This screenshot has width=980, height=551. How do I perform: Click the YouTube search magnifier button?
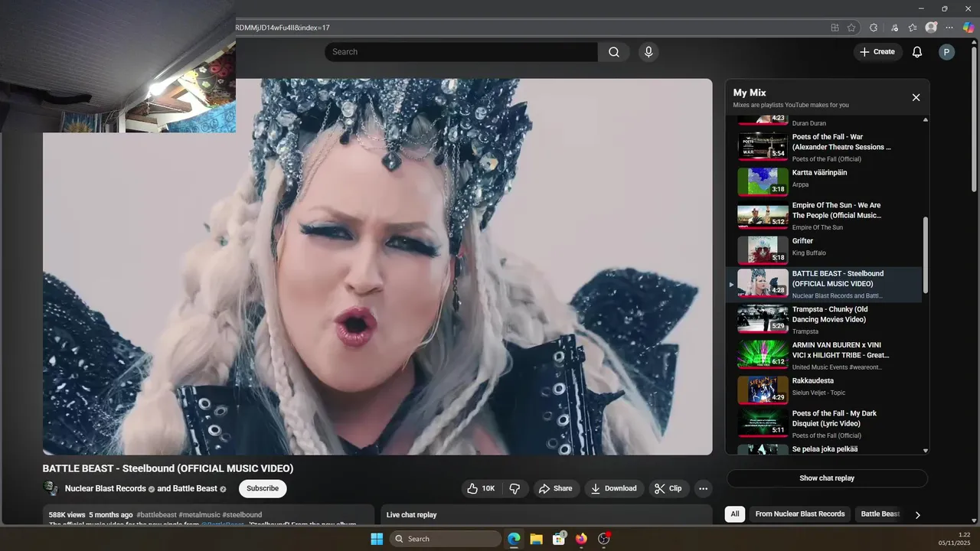pyautogui.click(x=614, y=52)
